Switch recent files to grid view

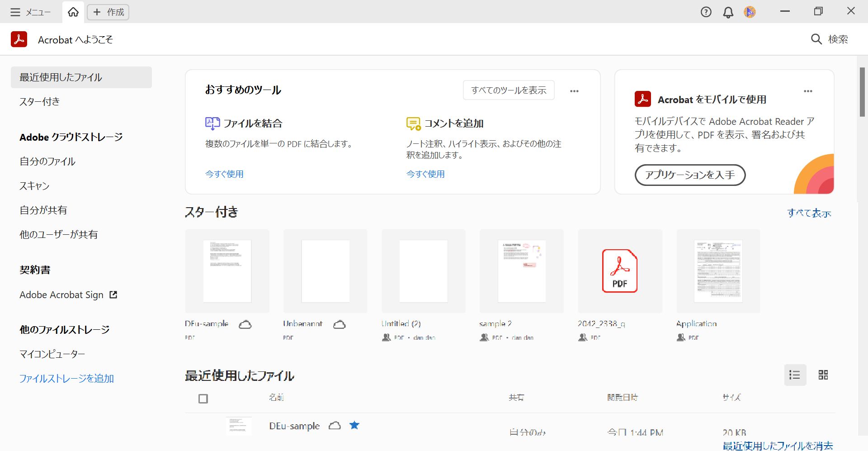tap(823, 375)
